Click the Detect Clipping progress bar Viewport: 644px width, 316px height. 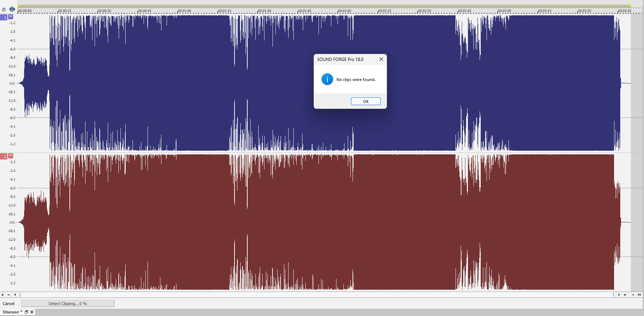tap(68, 304)
